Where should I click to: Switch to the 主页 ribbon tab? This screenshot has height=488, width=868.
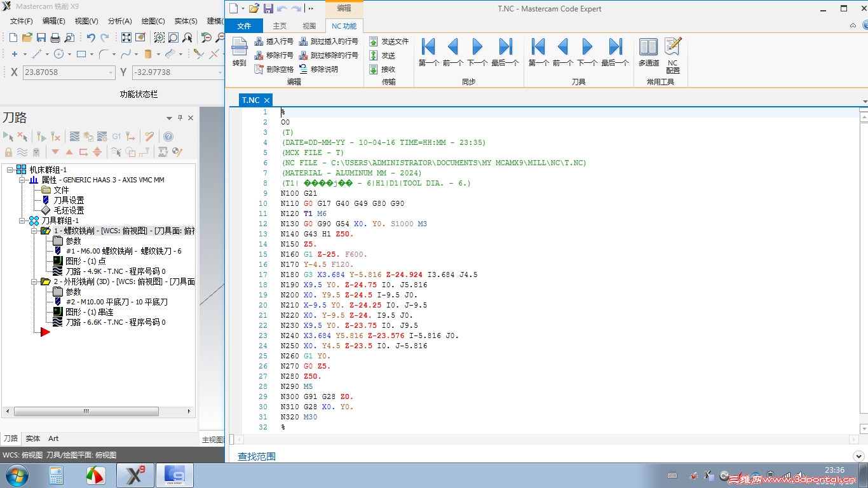click(280, 26)
